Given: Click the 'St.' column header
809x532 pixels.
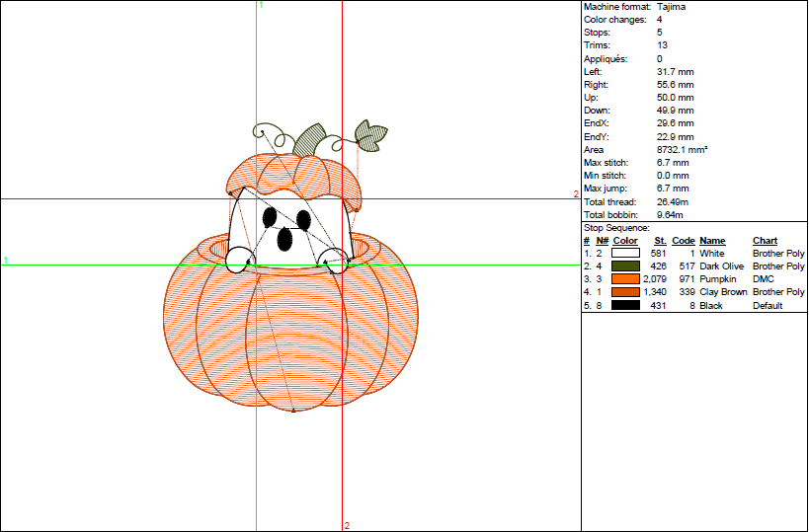Looking at the screenshot, I should point(660,240).
